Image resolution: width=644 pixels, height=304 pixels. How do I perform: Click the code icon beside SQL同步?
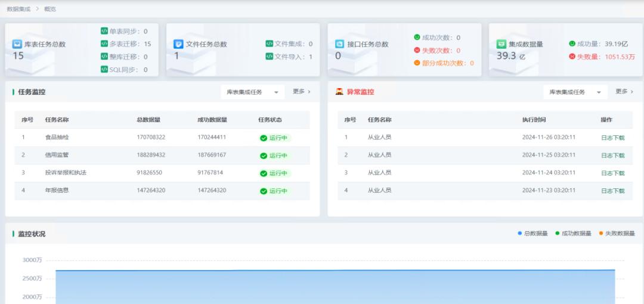point(104,69)
